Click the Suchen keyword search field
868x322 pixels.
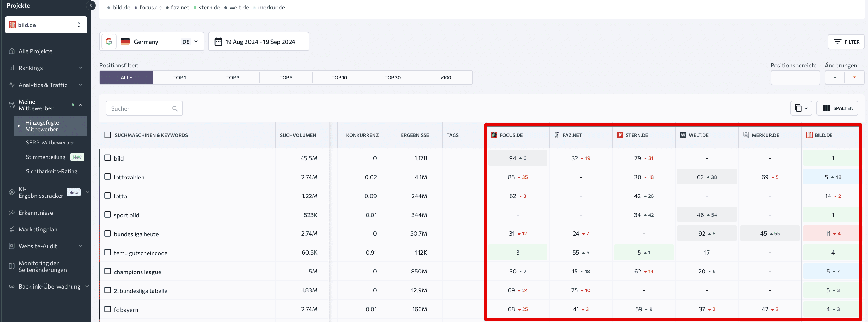point(144,108)
